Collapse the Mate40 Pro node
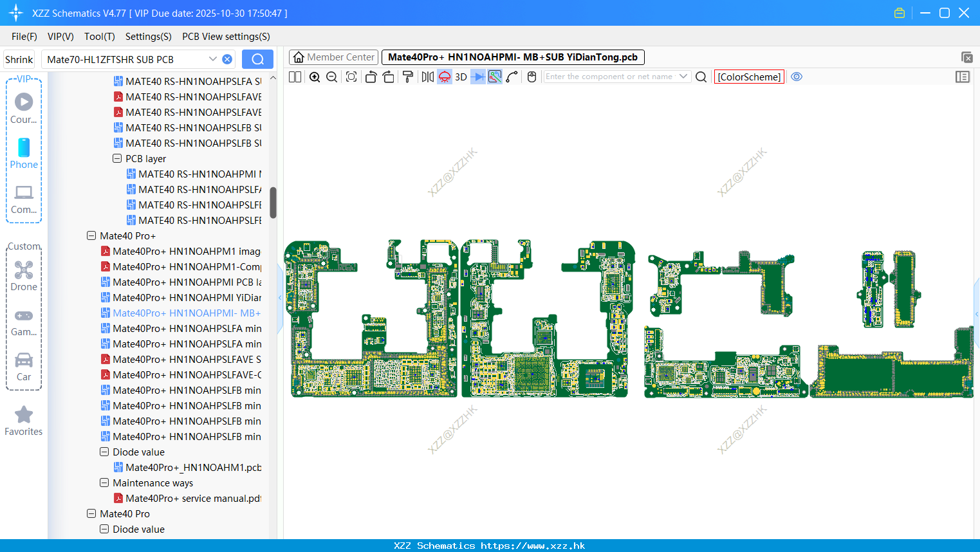The width and height of the screenshot is (980, 552). (91, 513)
